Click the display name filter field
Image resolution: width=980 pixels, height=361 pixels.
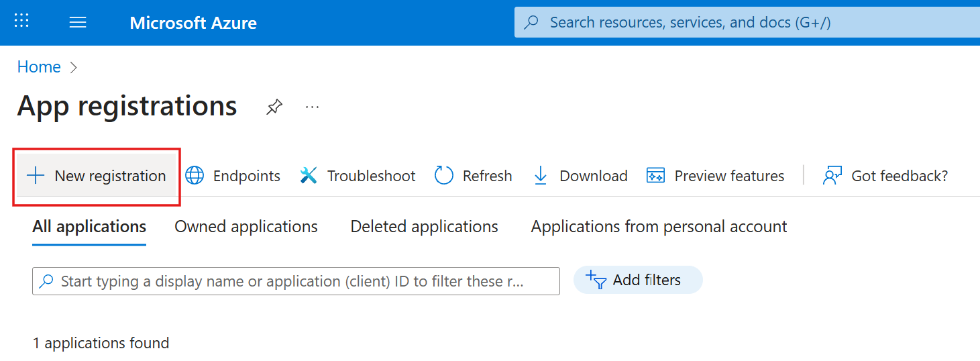coord(295,281)
